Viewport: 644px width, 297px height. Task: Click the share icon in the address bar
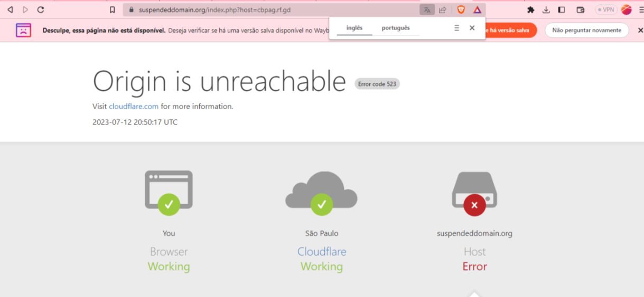(x=443, y=9)
